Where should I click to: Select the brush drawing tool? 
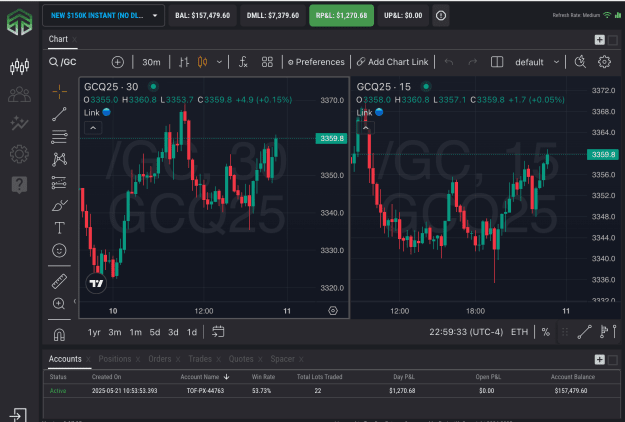pyautogui.click(x=59, y=205)
